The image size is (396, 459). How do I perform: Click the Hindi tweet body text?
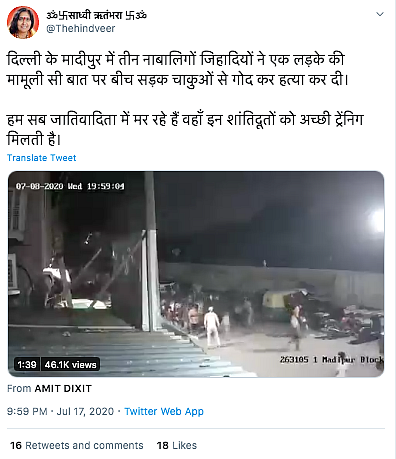pyautogui.click(x=185, y=99)
